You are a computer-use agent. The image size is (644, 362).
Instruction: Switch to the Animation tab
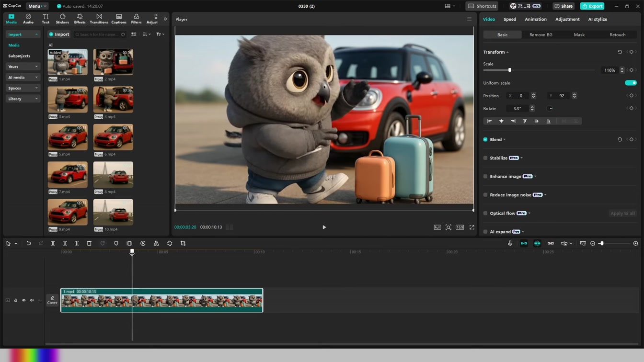point(536,19)
